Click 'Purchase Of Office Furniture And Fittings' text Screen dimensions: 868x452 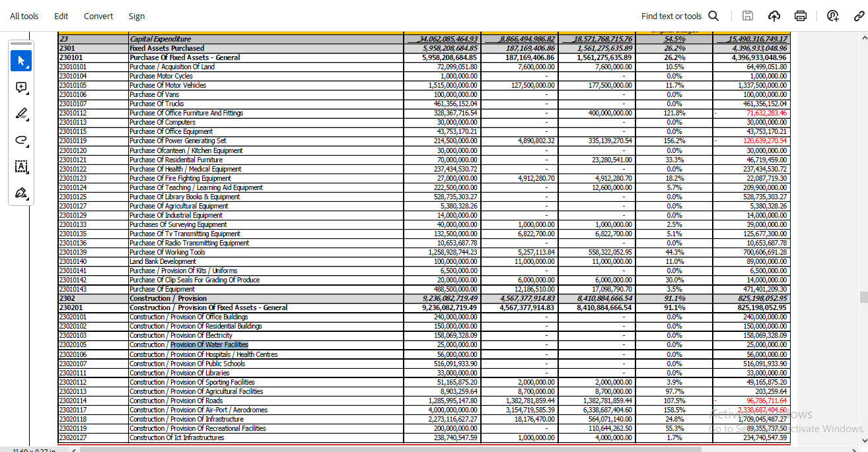[186, 113]
